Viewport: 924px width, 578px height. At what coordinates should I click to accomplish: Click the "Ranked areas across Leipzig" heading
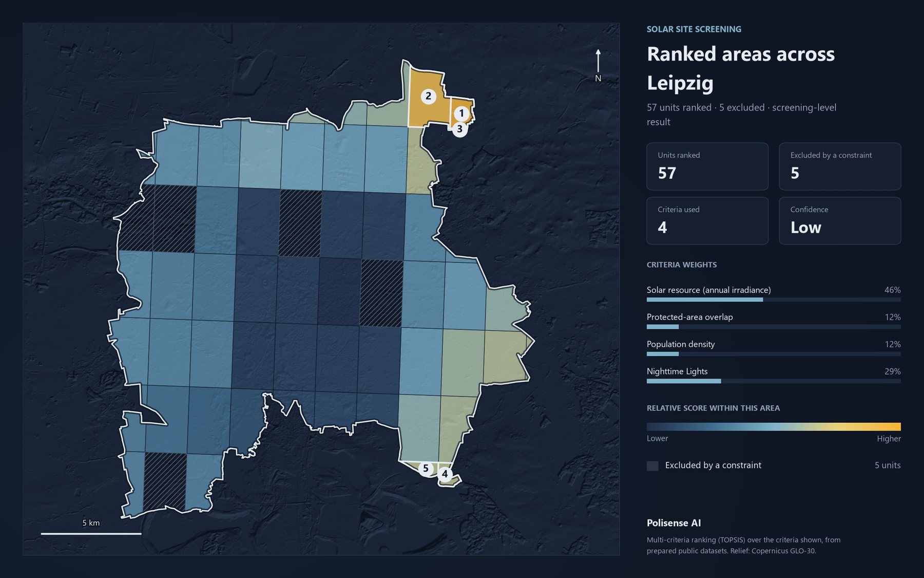coord(741,68)
